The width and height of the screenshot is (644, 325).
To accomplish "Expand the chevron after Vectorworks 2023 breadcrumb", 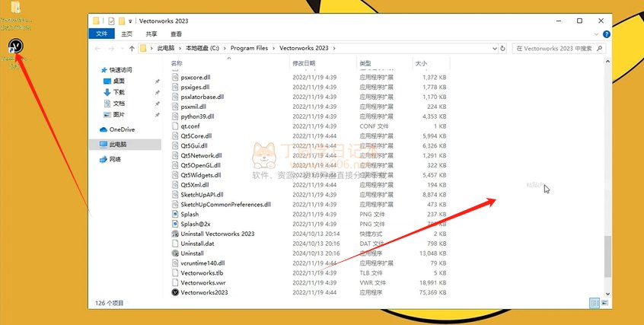I will pyautogui.click(x=334, y=48).
